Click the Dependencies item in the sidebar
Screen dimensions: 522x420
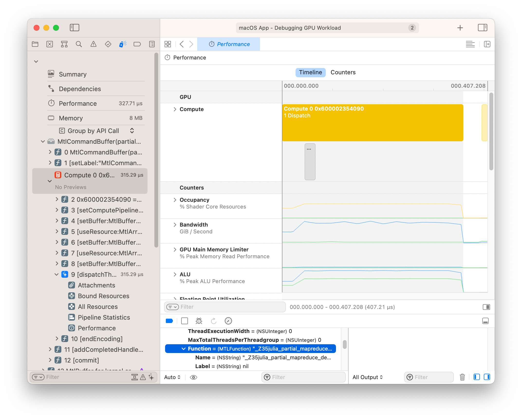[80, 89]
